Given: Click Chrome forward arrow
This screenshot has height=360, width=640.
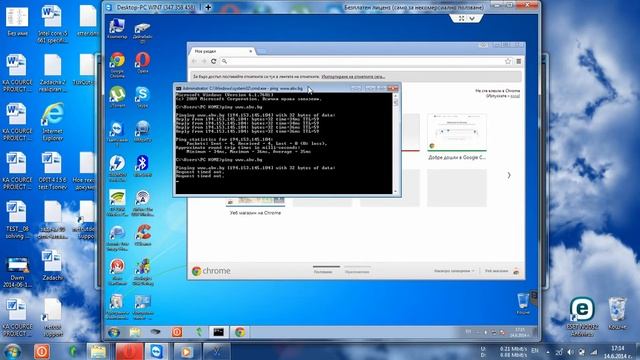Looking at the screenshot, I should pos(204,61).
